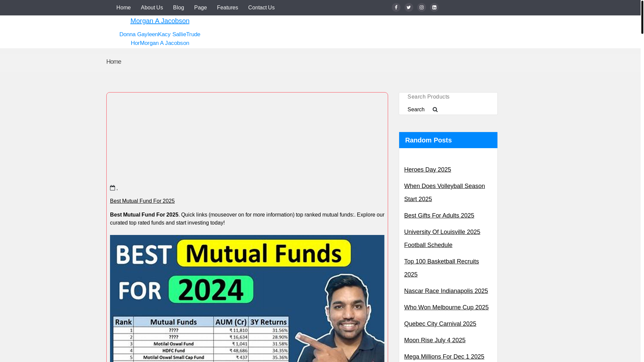Click the Home breadcrumb

point(114,62)
